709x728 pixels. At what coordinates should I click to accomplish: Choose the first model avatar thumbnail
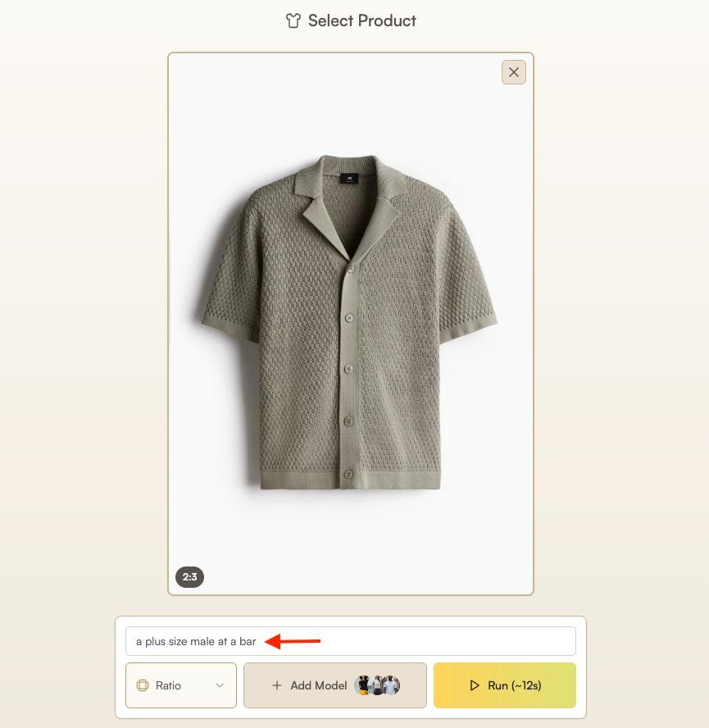(364, 685)
